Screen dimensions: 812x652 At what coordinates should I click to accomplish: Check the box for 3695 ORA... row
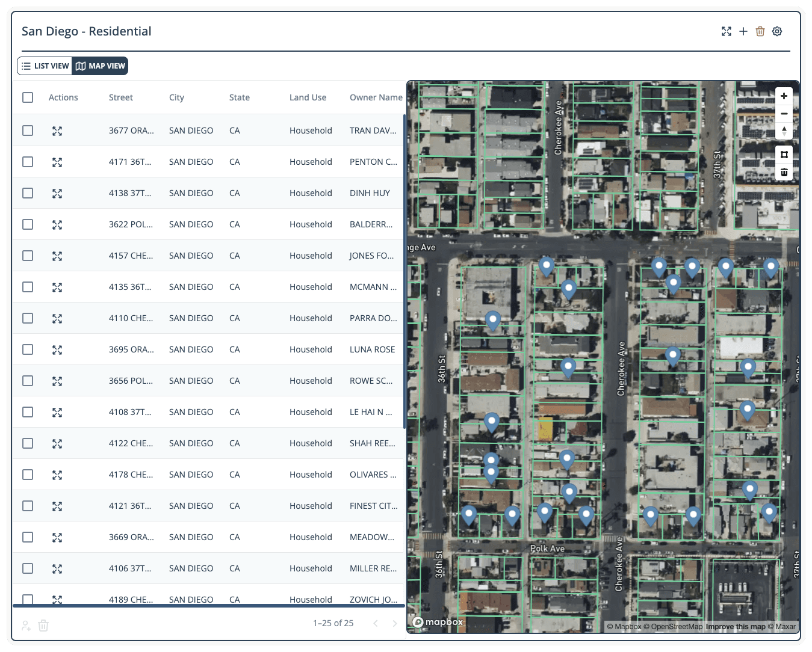click(28, 349)
